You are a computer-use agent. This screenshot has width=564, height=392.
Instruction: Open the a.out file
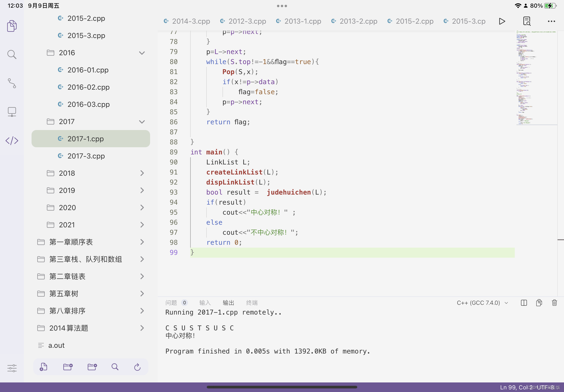91,345
